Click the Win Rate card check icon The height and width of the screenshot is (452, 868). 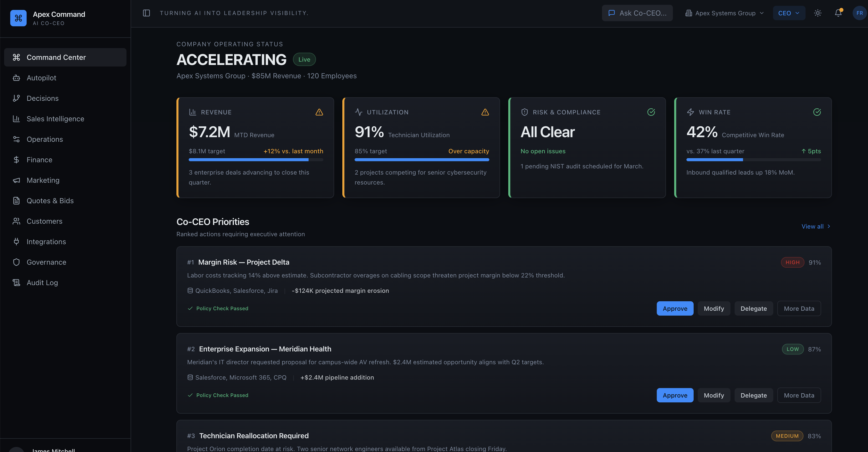click(817, 112)
